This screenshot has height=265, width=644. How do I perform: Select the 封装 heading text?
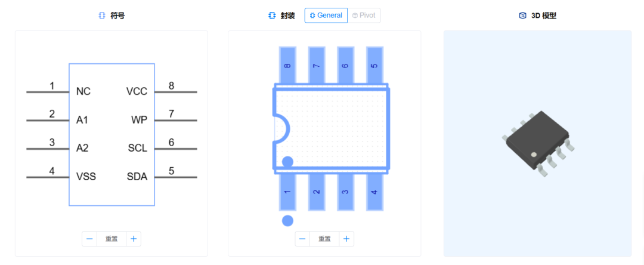point(287,16)
